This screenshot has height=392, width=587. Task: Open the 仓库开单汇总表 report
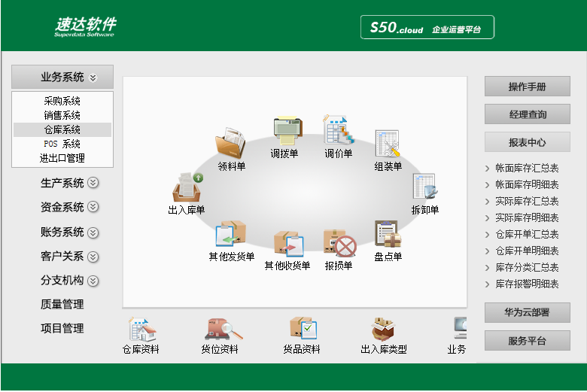[527, 235]
